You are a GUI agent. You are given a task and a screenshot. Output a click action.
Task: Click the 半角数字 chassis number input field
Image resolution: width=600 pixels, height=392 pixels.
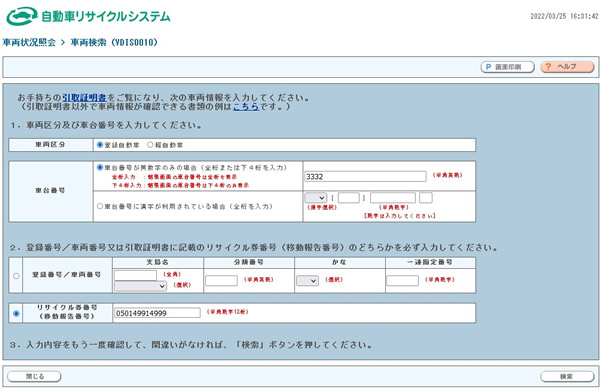[393, 198]
